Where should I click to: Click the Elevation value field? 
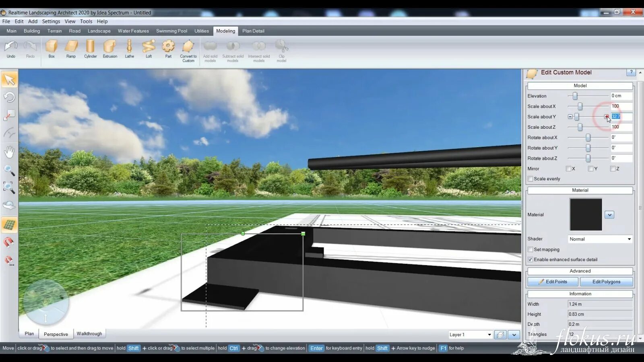pos(621,96)
